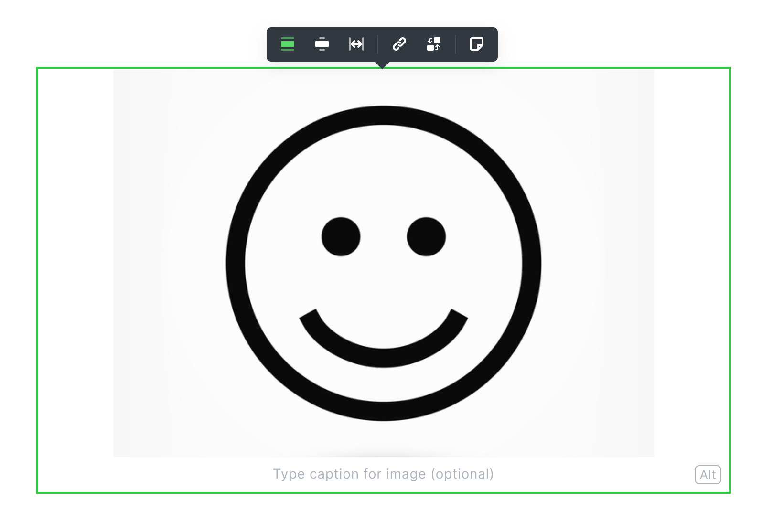This screenshot has height=532, width=773.
Task: Save image card as snippet
Action: click(x=476, y=44)
